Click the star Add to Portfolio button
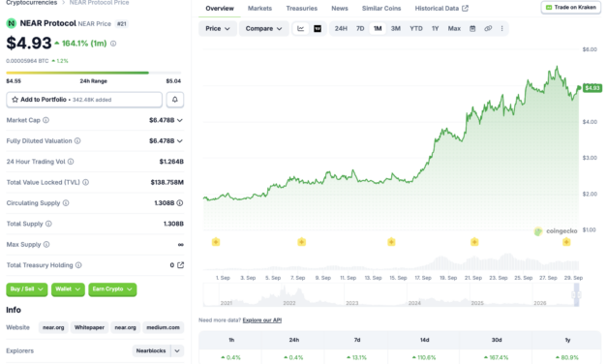The image size is (607, 364). tap(84, 100)
